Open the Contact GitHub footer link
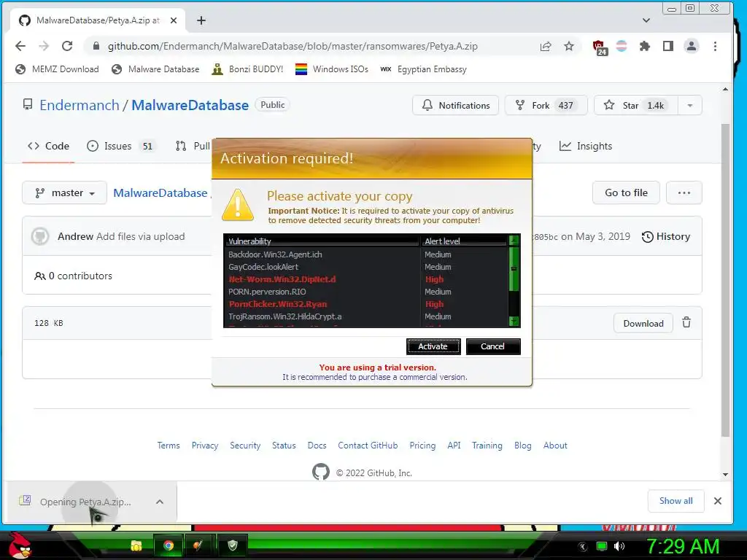 368,446
